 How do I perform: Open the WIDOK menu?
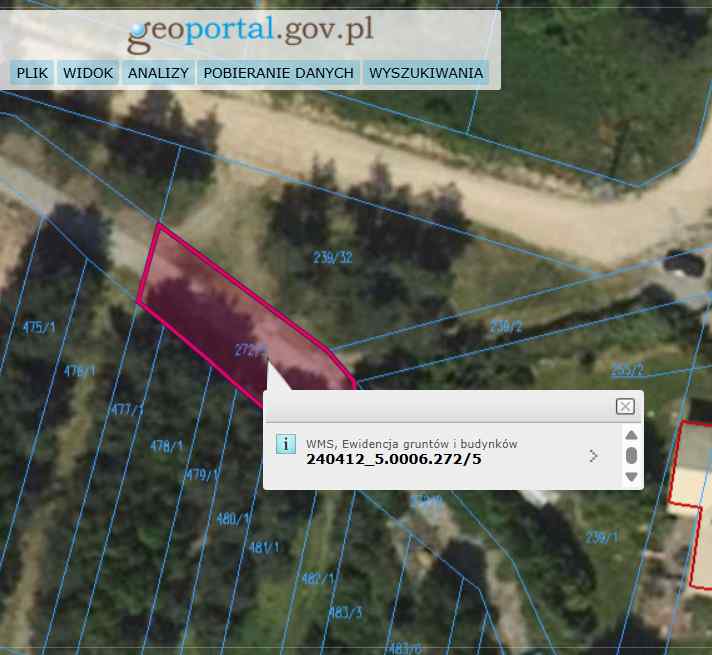point(88,73)
